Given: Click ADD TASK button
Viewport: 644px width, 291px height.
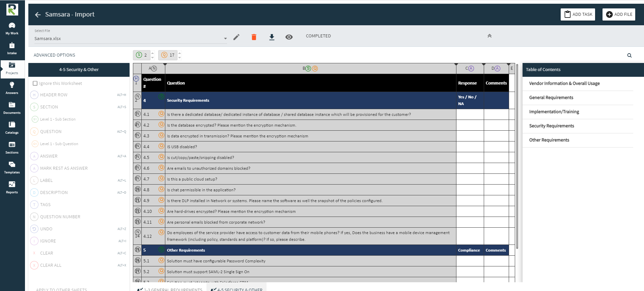Looking at the screenshot, I should point(578,14).
